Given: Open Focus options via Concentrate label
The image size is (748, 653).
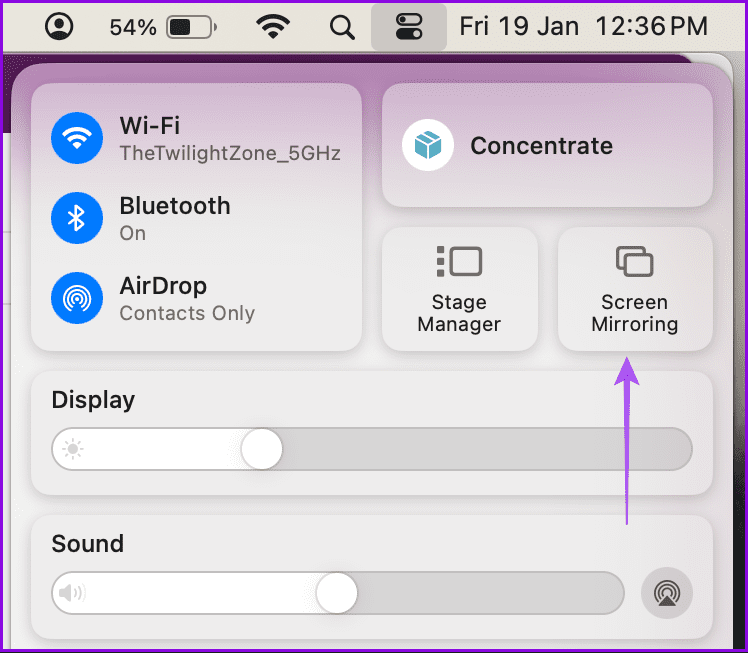Looking at the screenshot, I should tap(541, 145).
